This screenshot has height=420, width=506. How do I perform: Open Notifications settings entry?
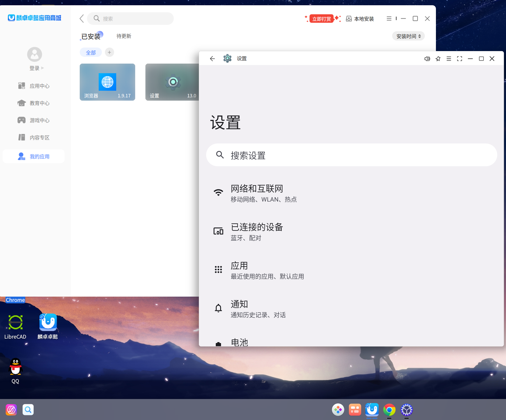click(352, 309)
